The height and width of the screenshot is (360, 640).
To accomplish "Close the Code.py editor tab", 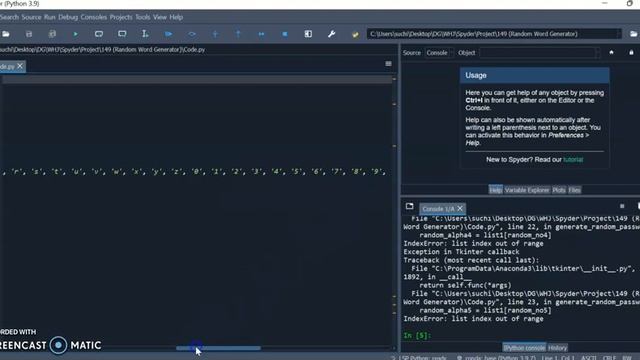I will tap(20, 66).
